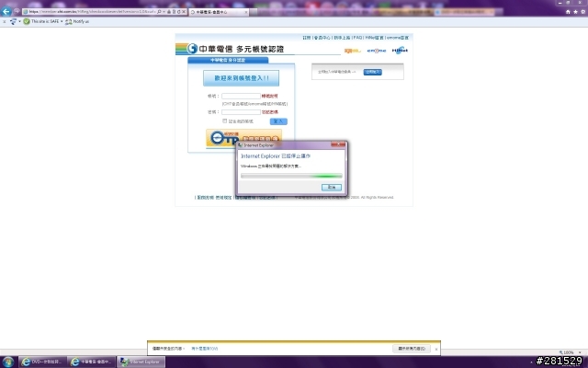Screen dimensions: 588x368
Task: Click the orange brand logo left of emome
Action: tap(353, 51)
